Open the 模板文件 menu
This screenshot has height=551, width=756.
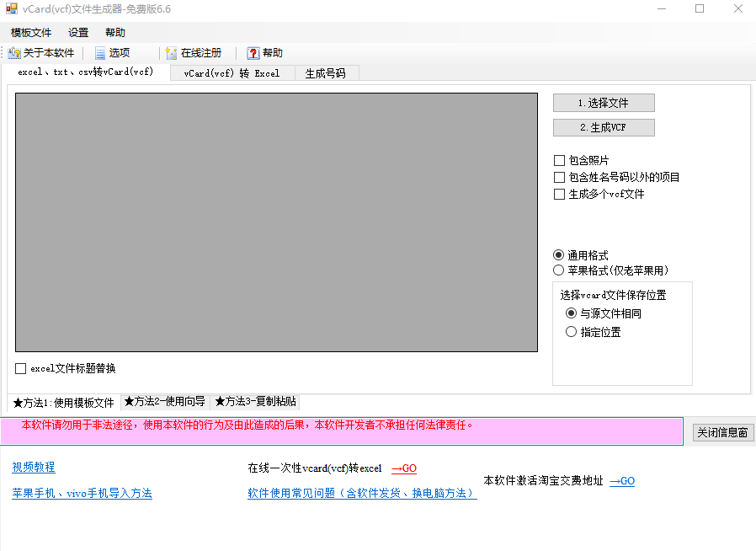tap(31, 33)
